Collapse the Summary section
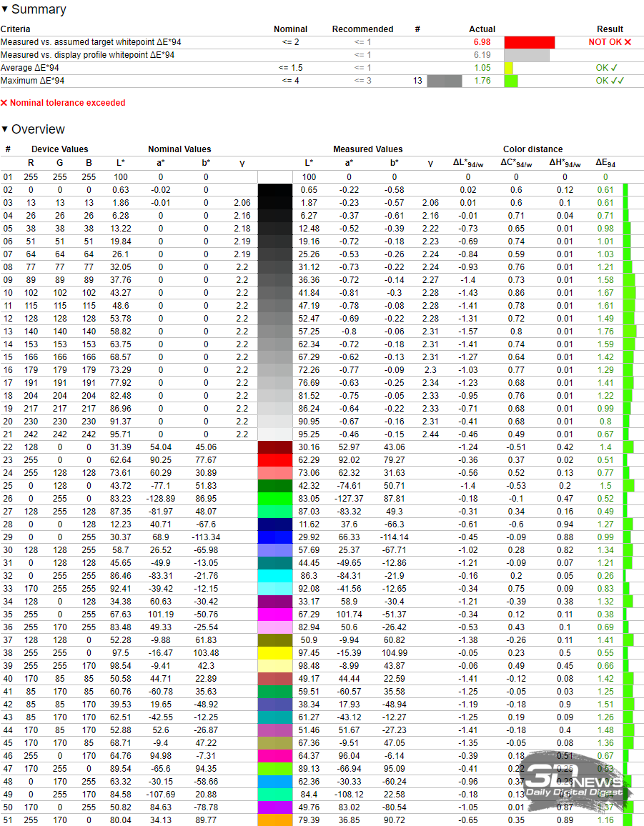This screenshot has height=826, width=644. [x=5, y=10]
